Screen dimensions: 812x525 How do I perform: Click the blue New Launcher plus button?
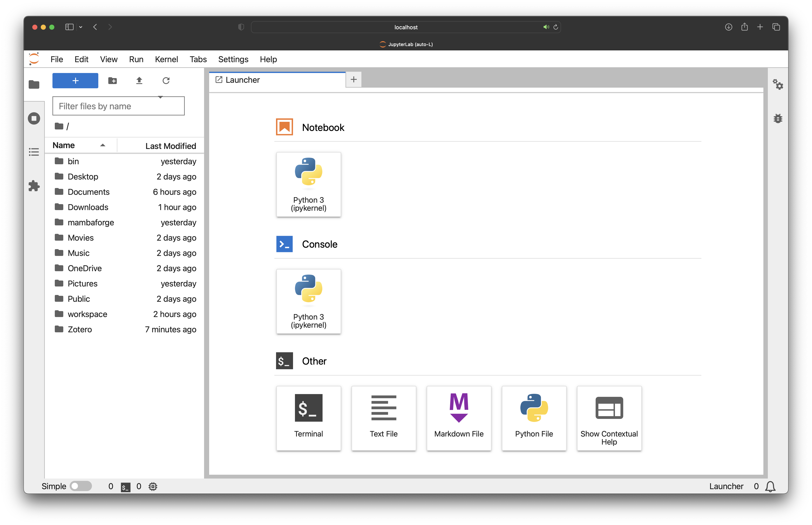coord(75,80)
